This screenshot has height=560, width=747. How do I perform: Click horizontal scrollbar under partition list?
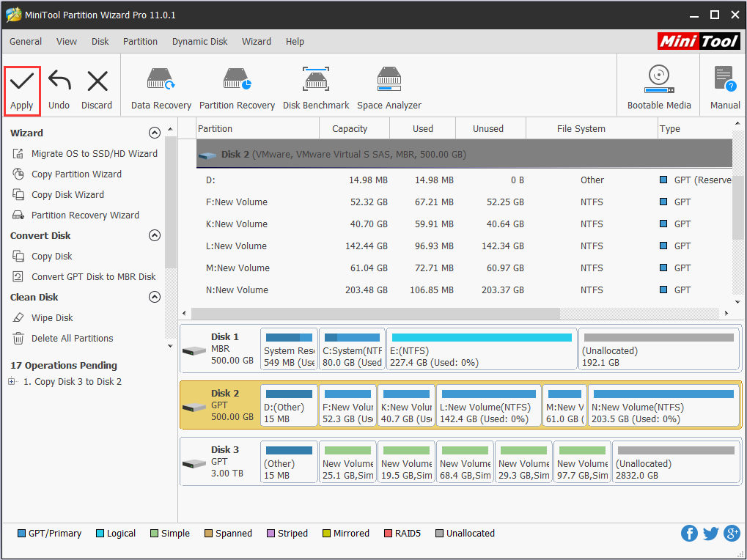pos(375,313)
